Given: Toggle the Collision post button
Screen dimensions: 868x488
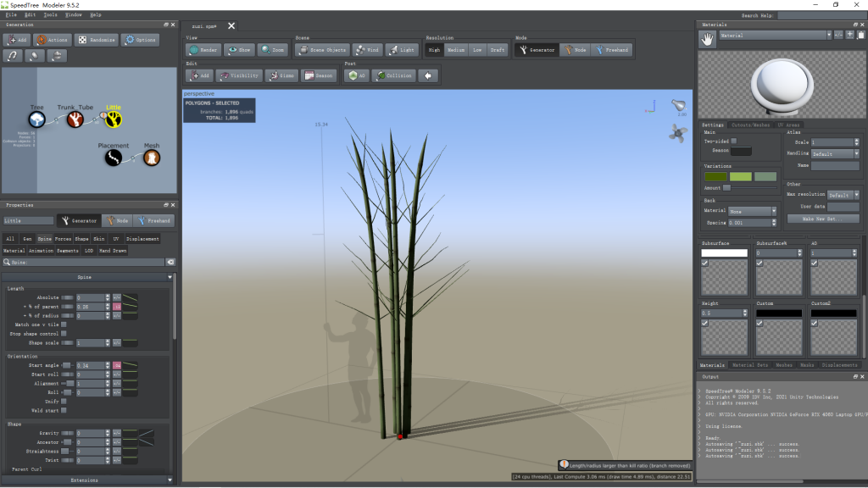Looking at the screenshot, I should pos(393,75).
